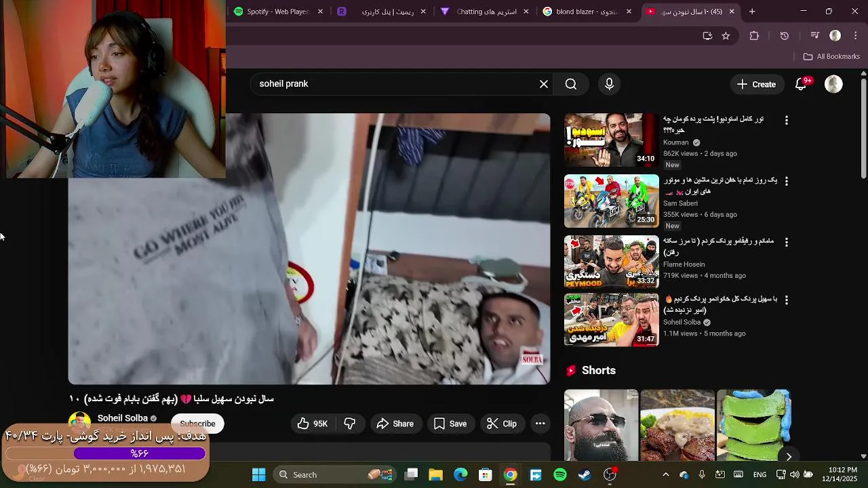Viewport: 868px width, 488px height.
Task: Open the Soheil Solba channel avatar
Action: point(79,424)
